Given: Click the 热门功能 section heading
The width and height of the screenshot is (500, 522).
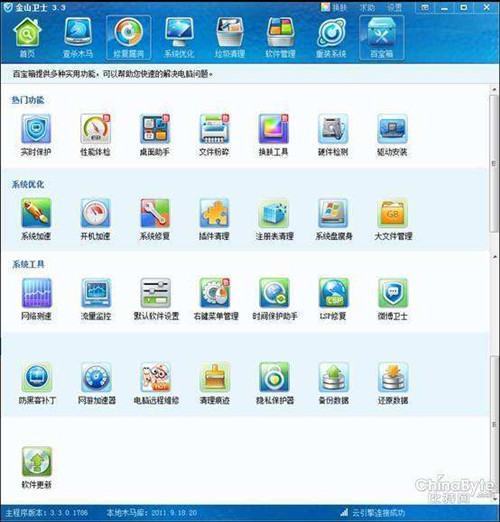Looking at the screenshot, I should pyautogui.click(x=28, y=100).
